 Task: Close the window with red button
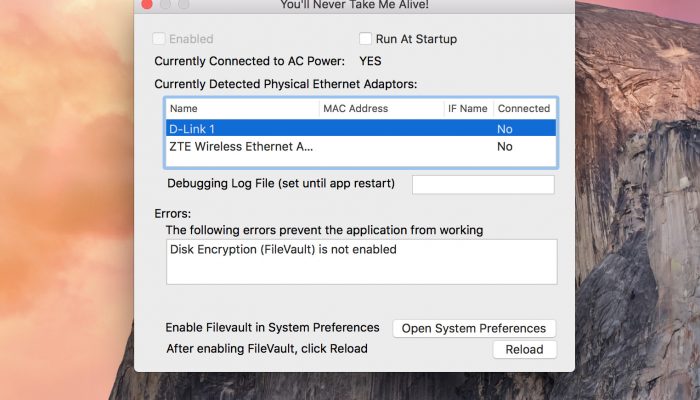(147, 4)
